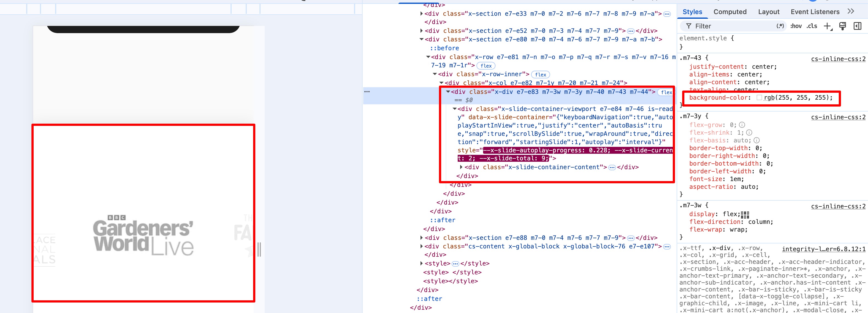Click the info icon next to flex-shrink
Screen dimensions: 868x313
click(x=749, y=132)
